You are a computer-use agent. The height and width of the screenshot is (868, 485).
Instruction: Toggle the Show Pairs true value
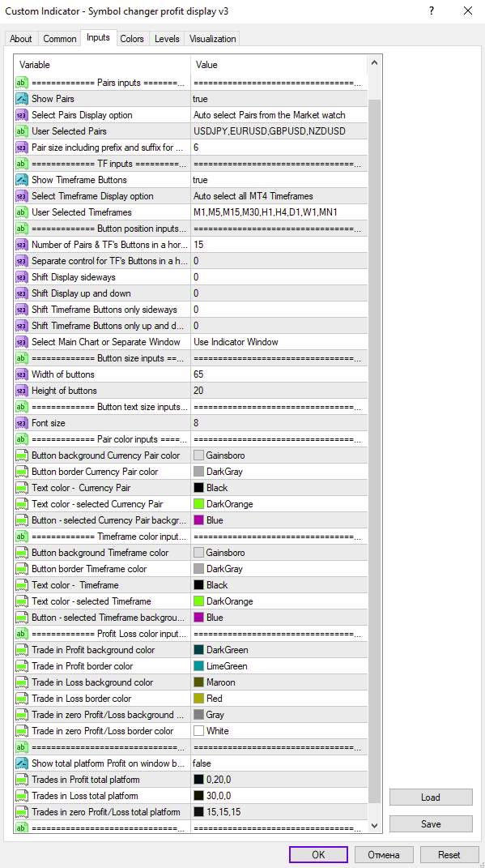279,99
